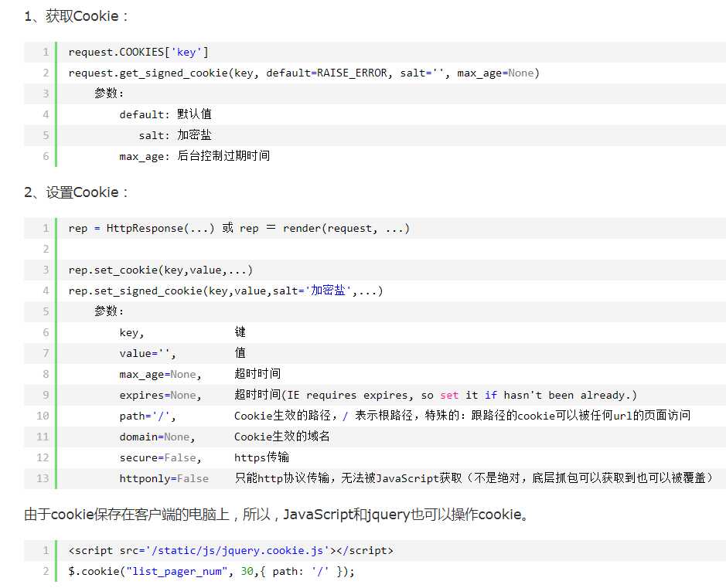Viewport: 726px width, 588px height.
Task: Click the heading '1、获取Cookie：'
Action: pyautogui.click(x=77, y=16)
